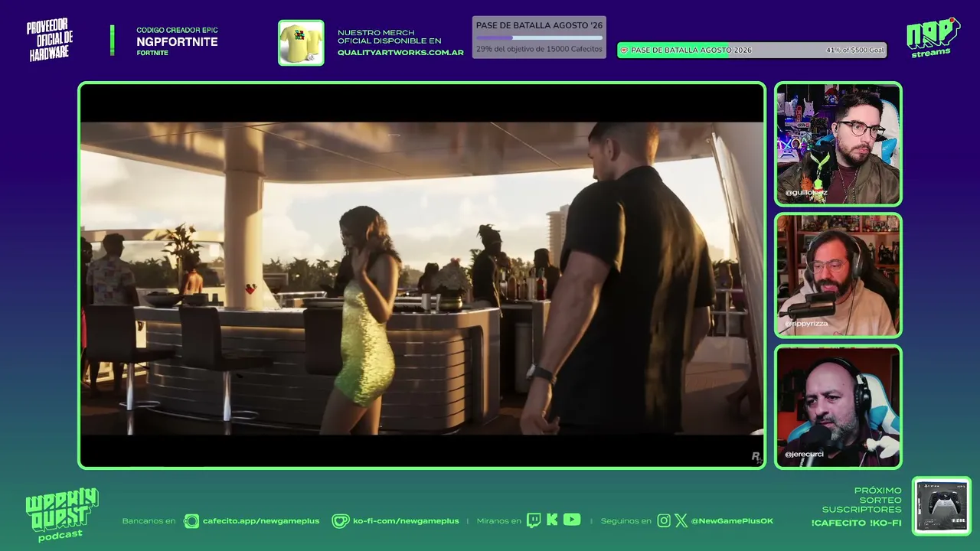
Task: Click the "Bancanos en" label
Action: (149, 521)
